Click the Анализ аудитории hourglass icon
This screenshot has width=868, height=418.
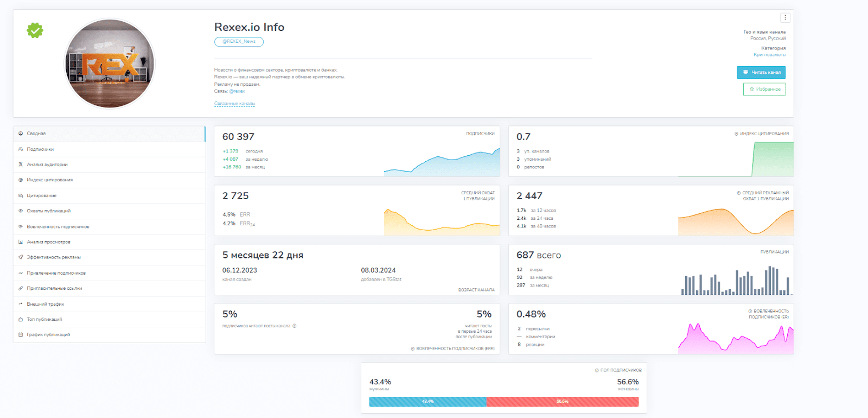[21, 164]
